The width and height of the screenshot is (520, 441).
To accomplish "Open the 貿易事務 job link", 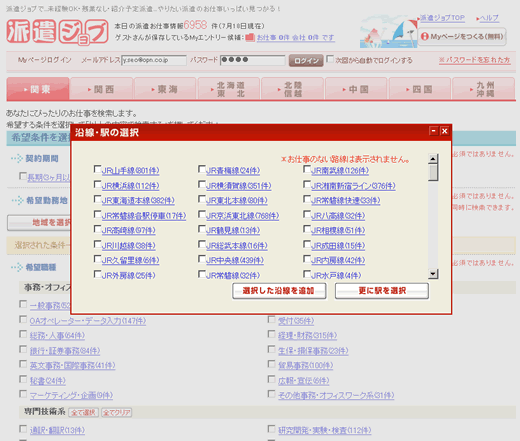I will (306, 366).
